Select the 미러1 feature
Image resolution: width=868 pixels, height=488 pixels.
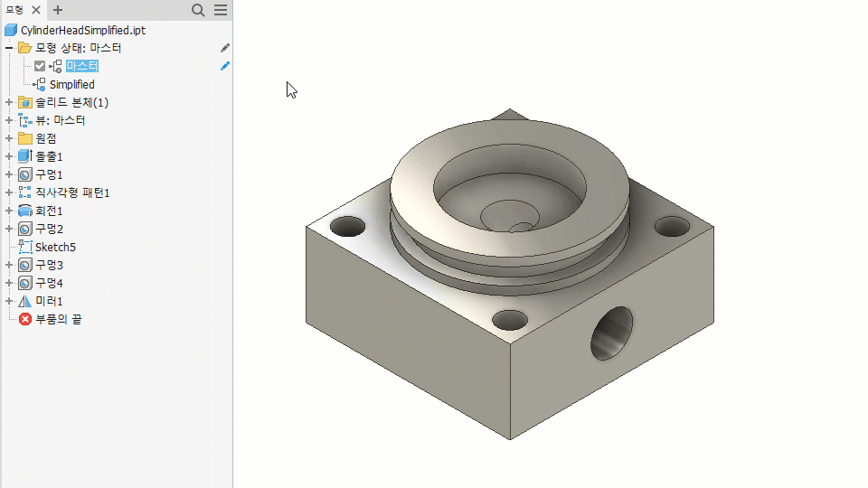pos(49,301)
